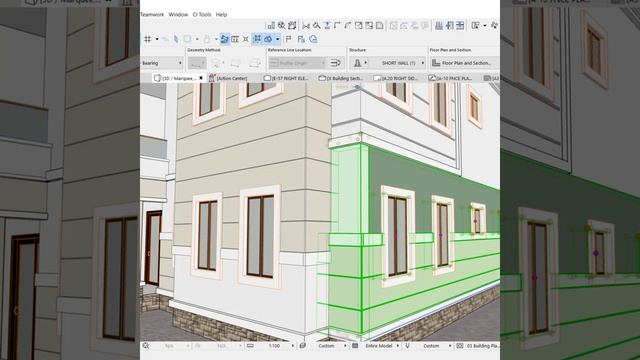
Task: Click the scissors split icon in toolbar
Action: (x=306, y=25)
